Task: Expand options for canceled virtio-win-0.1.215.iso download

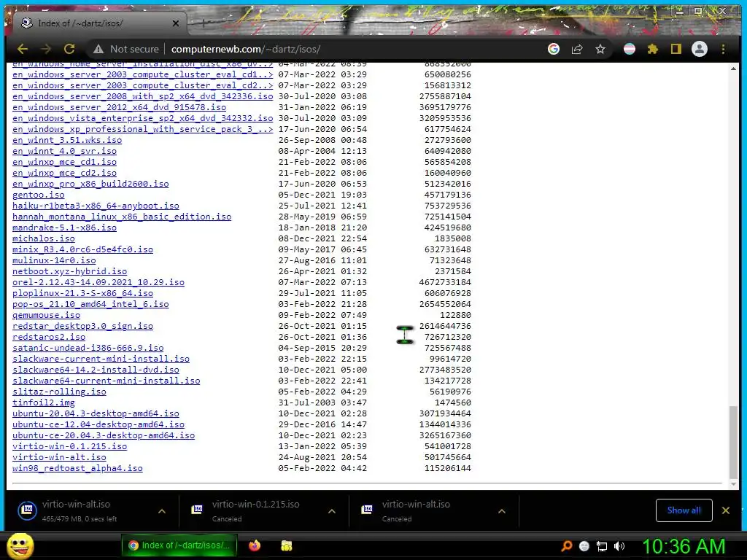Action: (x=332, y=511)
